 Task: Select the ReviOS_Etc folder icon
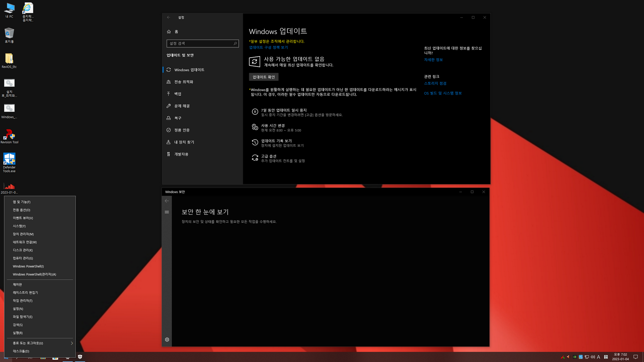9,61
